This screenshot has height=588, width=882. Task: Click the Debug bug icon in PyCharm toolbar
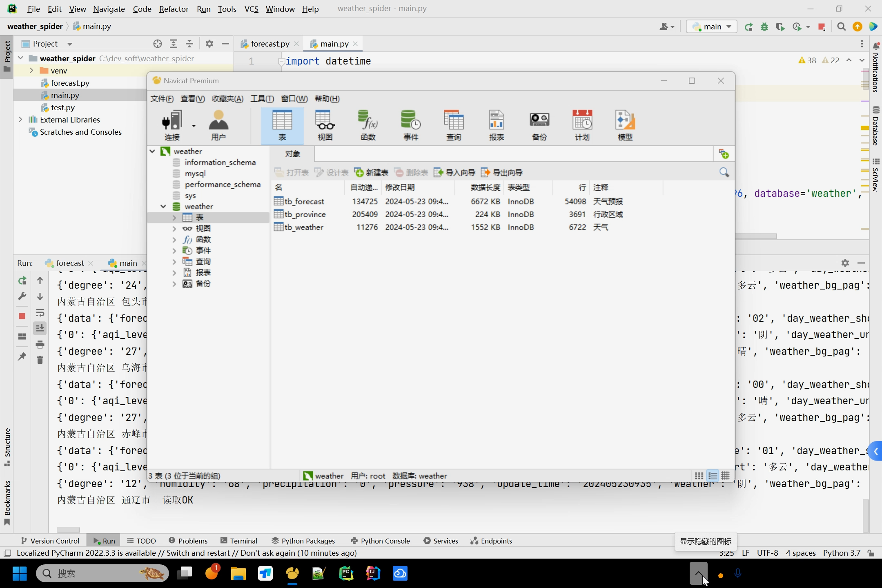764,27
